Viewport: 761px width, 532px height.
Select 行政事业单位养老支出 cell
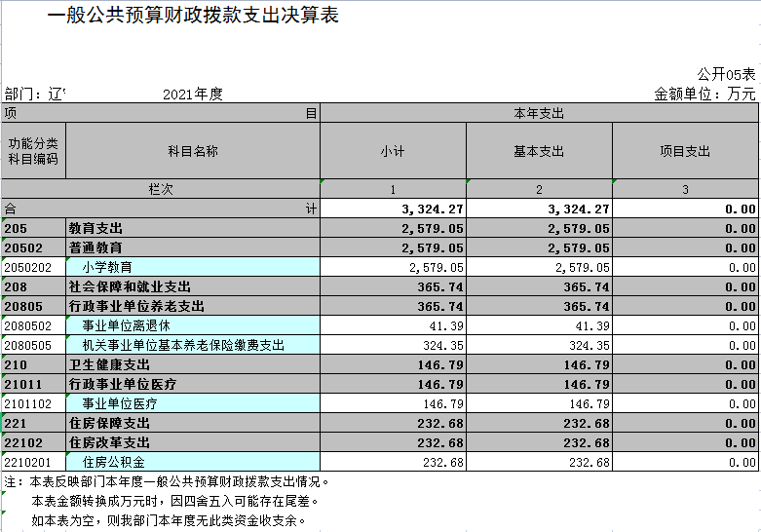[193, 306]
